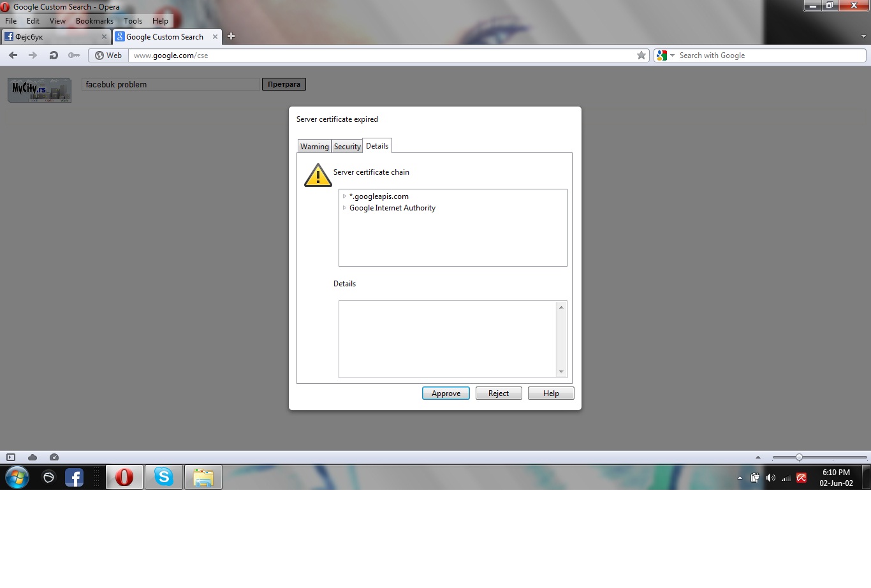This screenshot has height=588, width=871.
Task: Open Opera from the taskbar
Action: click(124, 477)
